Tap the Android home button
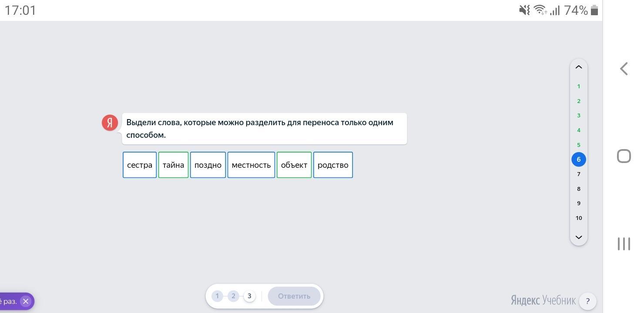The height and width of the screenshot is (313, 644). pos(624,156)
